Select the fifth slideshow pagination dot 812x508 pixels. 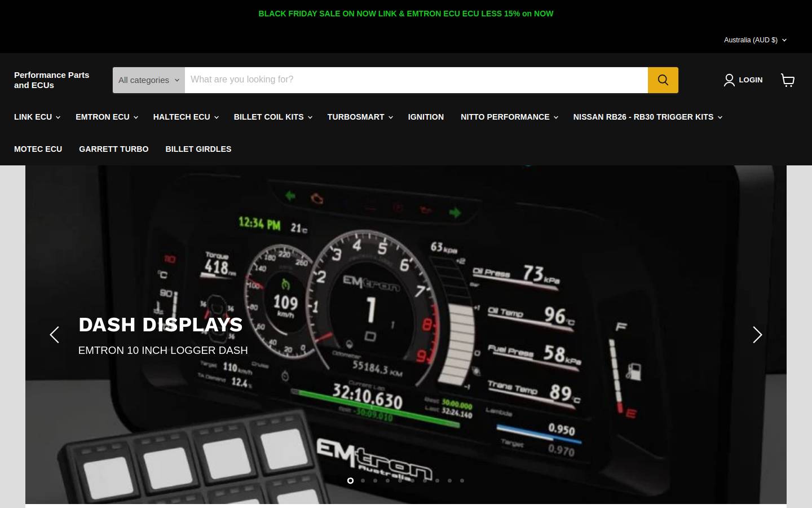(x=400, y=480)
